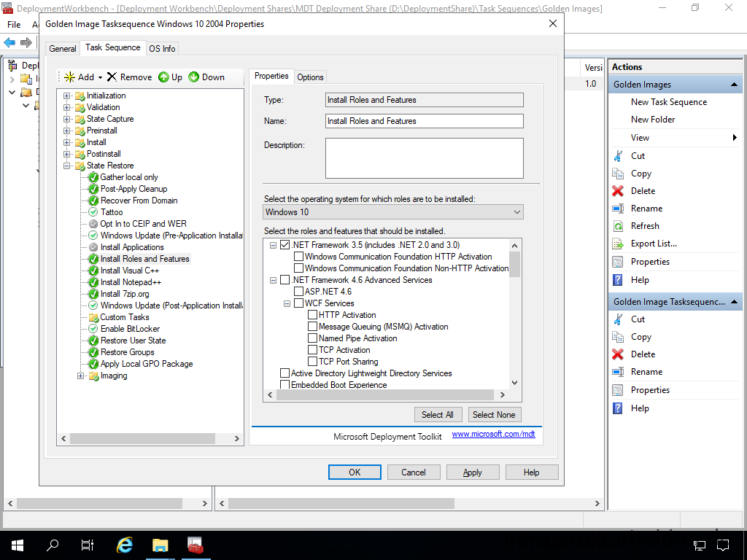Click the Export List icon
Viewport: 747px width, 560px height.
(618, 244)
